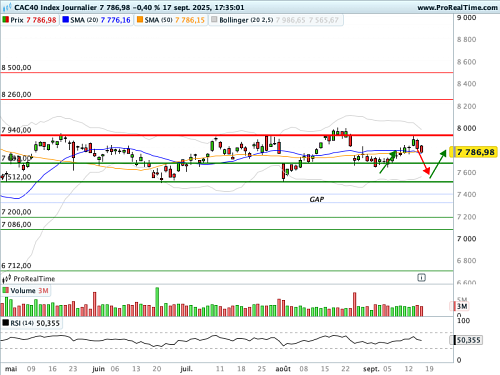Click the 7 400 price axis label

(466, 194)
